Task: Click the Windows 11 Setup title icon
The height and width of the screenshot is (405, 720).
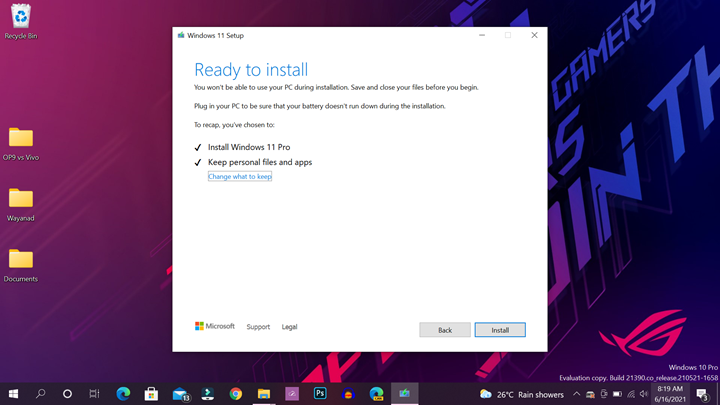Action: tap(181, 35)
